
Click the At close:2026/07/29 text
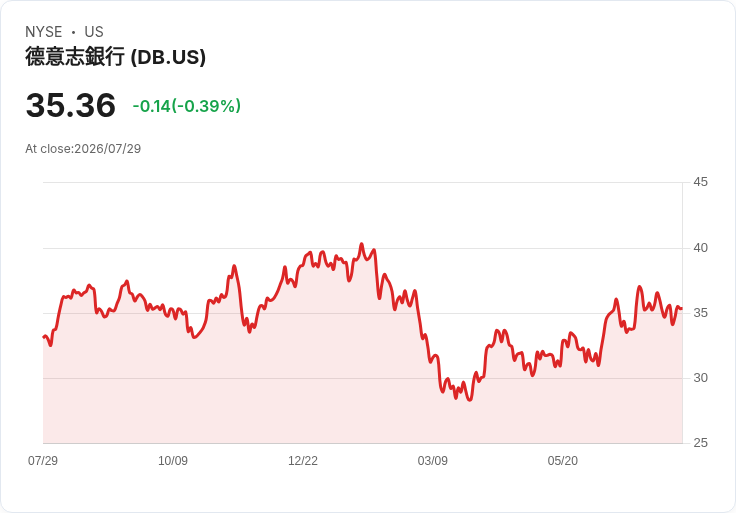click(x=83, y=149)
